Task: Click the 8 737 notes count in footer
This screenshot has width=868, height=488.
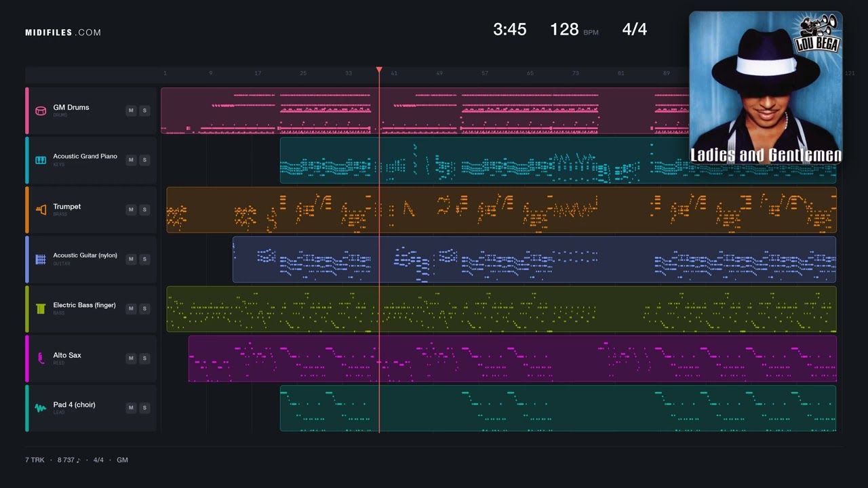Action: point(68,460)
